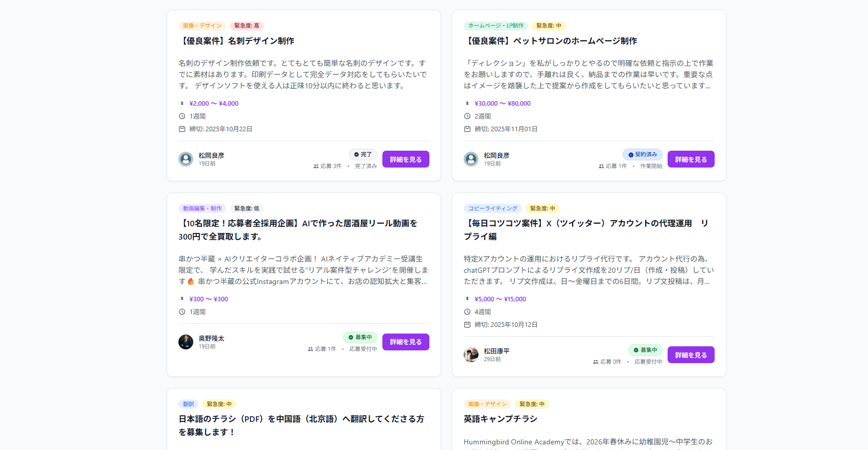The height and width of the screenshot is (450, 868).
Task: Open 【優良案件】ペットサロンのホームページ制作 title
Action: 551,41
